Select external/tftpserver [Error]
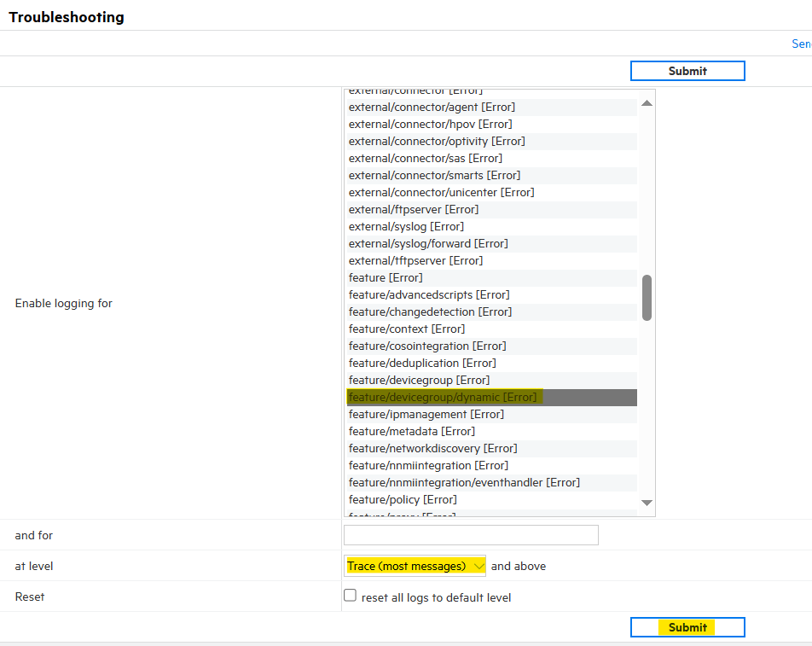812x646 pixels. 491,261
